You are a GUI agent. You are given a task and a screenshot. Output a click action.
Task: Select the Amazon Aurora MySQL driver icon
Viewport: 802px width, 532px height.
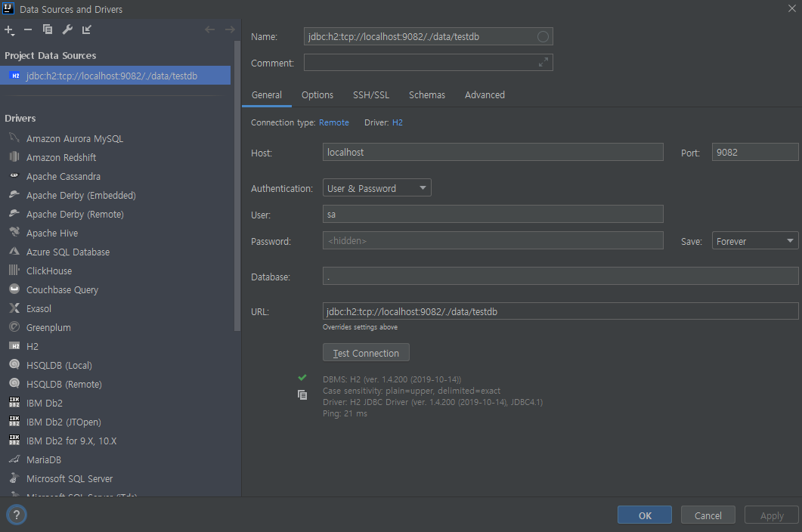pos(14,138)
